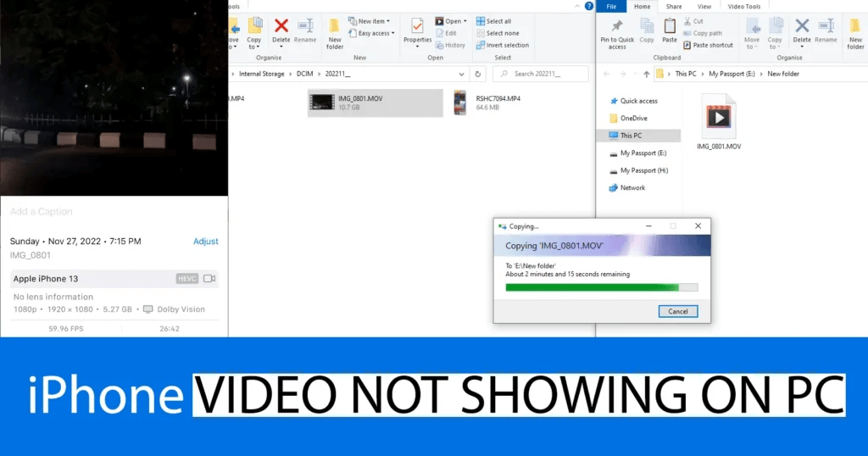This screenshot has height=456, width=868.
Task: Select IMG_0801.MOV in New folder
Action: point(719,122)
